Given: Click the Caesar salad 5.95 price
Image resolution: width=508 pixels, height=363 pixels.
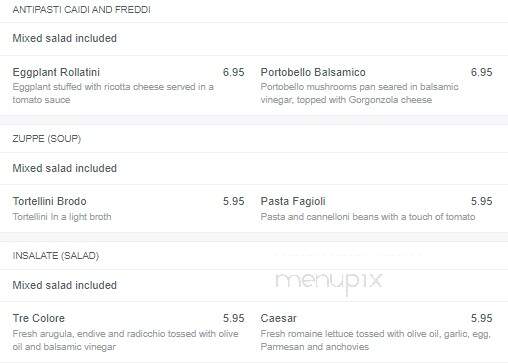Looking at the screenshot, I should pos(482,318).
